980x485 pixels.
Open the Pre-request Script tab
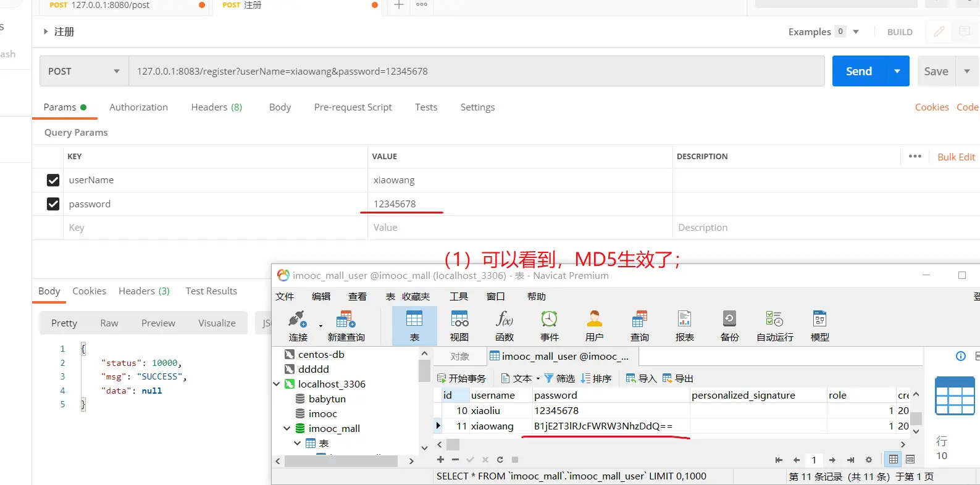[353, 107]
